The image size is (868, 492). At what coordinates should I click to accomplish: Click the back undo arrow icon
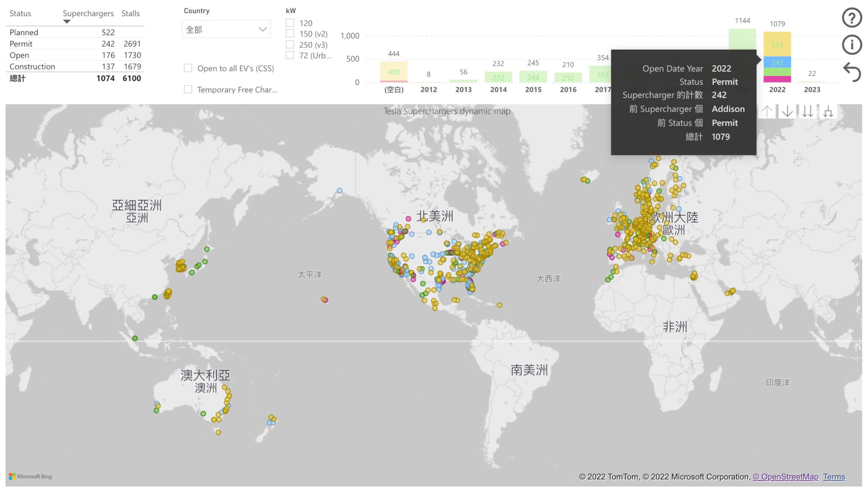[851, 72]
